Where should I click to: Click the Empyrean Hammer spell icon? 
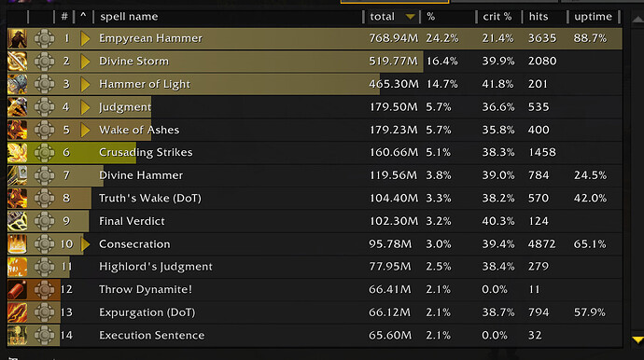pos(17,38)
